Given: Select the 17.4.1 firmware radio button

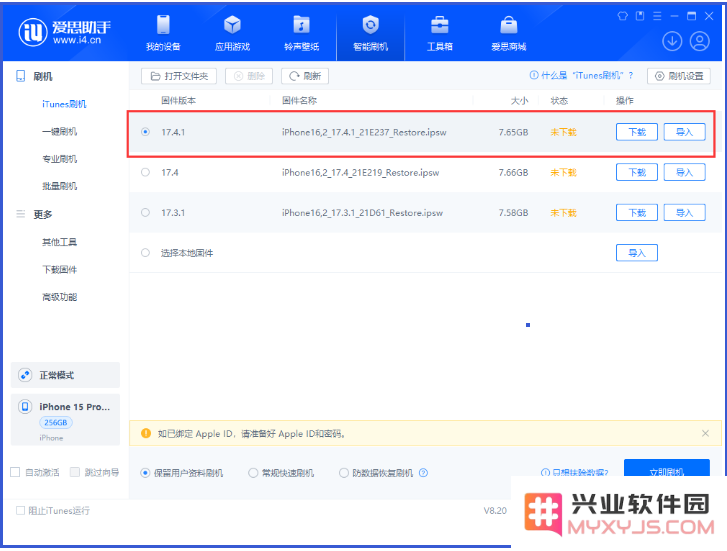Looking at the screenshot, I should 146,132.
